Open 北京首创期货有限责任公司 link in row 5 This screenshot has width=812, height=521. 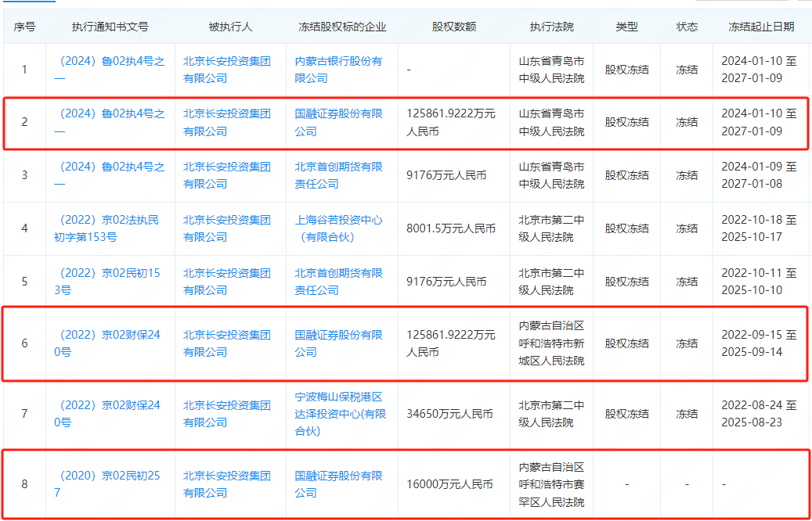point(339,282)
